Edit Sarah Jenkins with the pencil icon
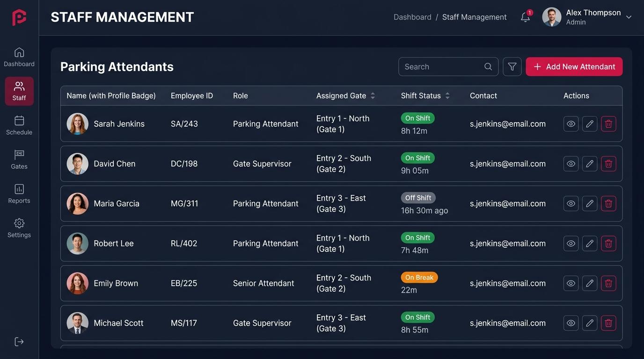The height and width of the screenshot is (359, 644). (x=590, y=124)
